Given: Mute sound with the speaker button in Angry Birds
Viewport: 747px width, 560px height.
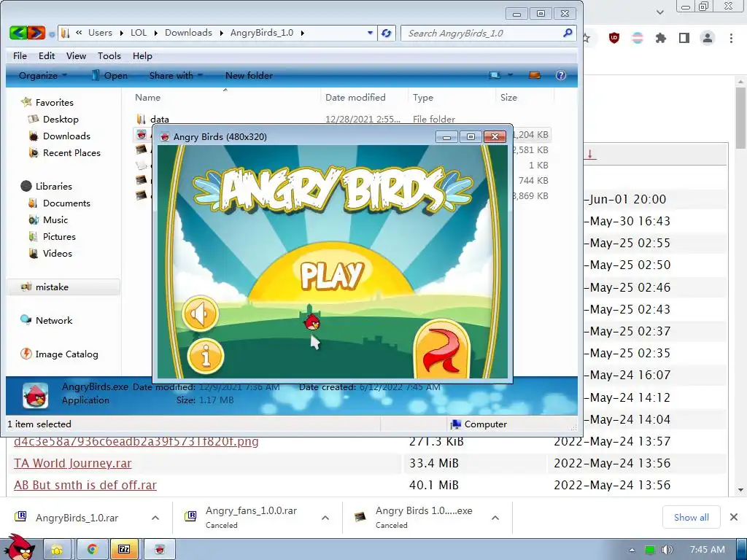Looking at the screenshot, I should [200, 314].
